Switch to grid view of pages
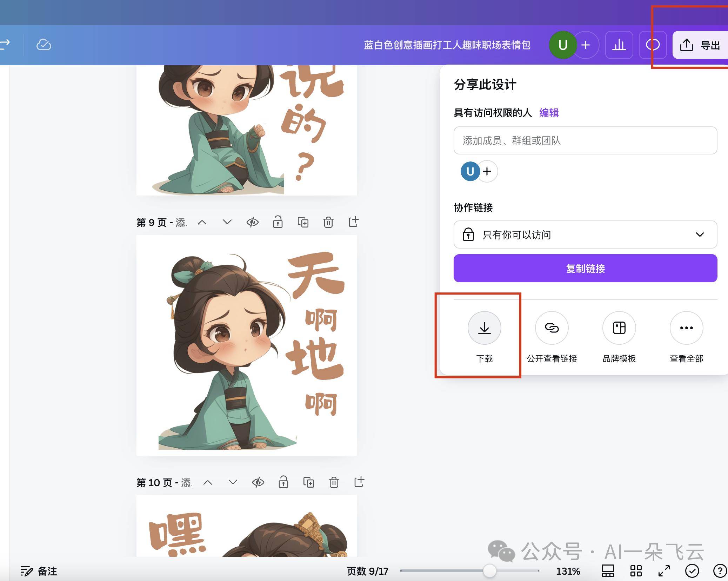 click(636, 571)
